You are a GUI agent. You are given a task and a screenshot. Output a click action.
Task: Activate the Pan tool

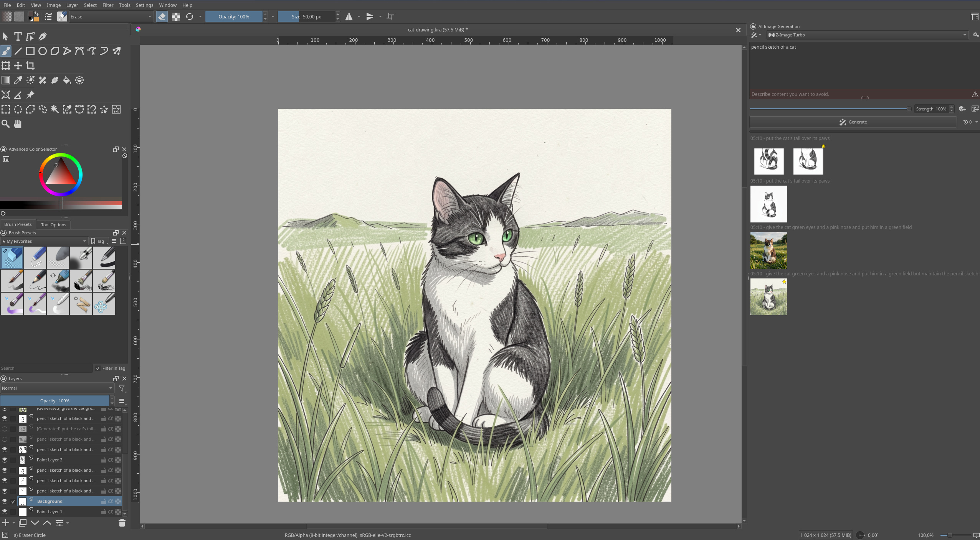click(x=17, y=123)
